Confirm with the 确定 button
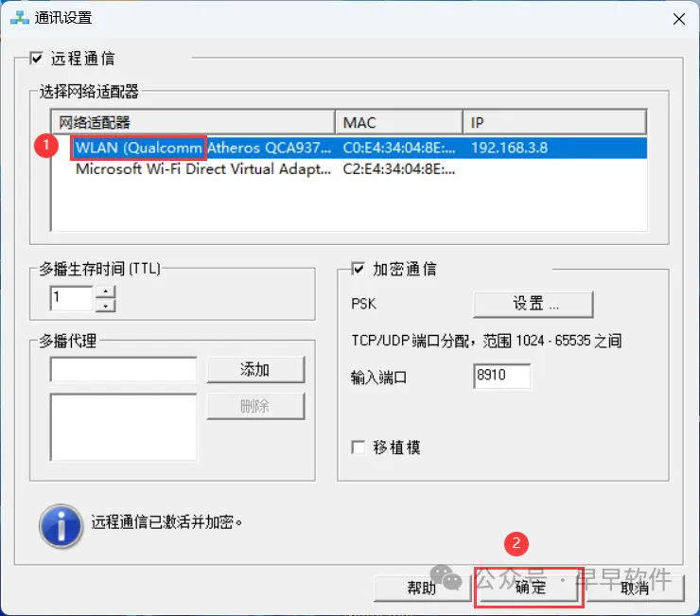Screen dimensions: 700x616 click(530, 588)
